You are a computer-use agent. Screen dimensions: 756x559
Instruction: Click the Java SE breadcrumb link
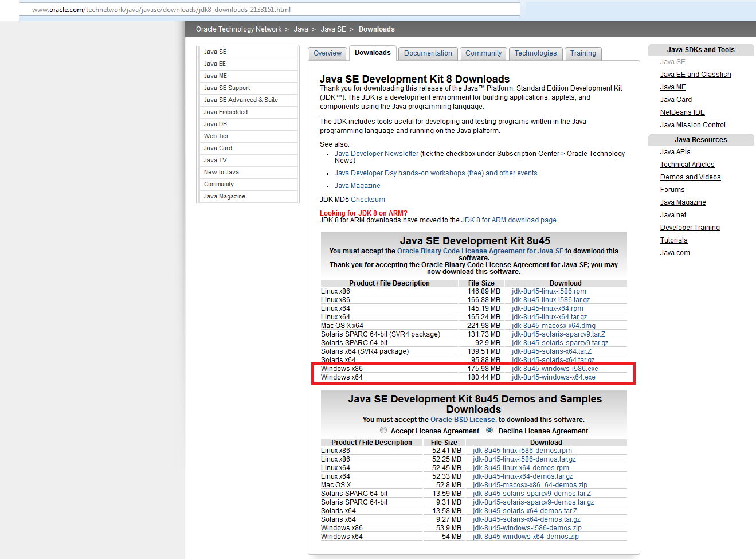pyautogui.click(x=333, y=29)
